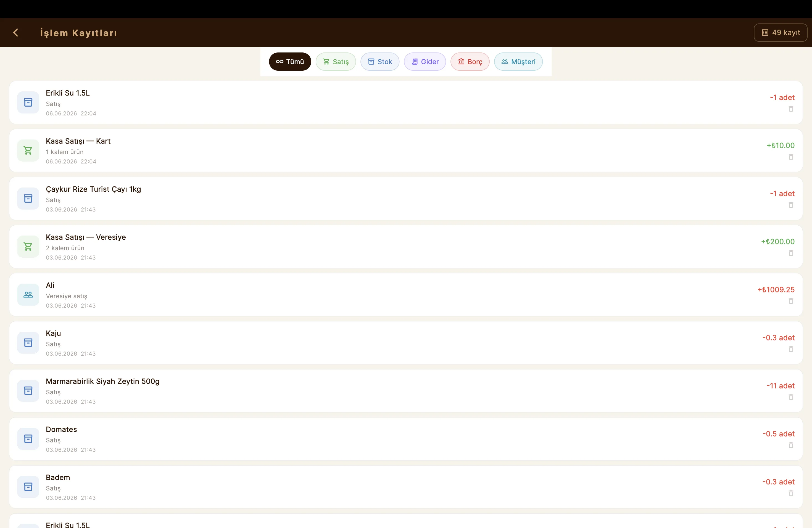Screen dimensions: 812x528
Task: Click the trash icon on Kaju row
Action: pyautogui.click(x=791, y=349)
